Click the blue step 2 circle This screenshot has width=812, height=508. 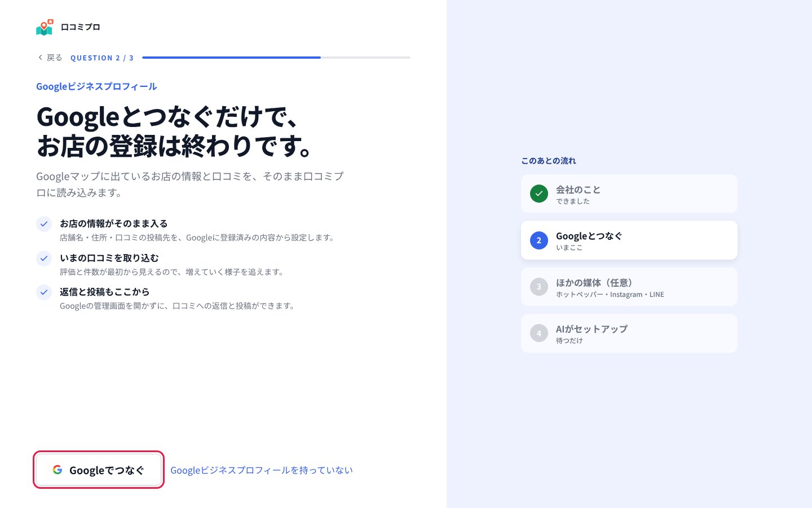[539, 240]
